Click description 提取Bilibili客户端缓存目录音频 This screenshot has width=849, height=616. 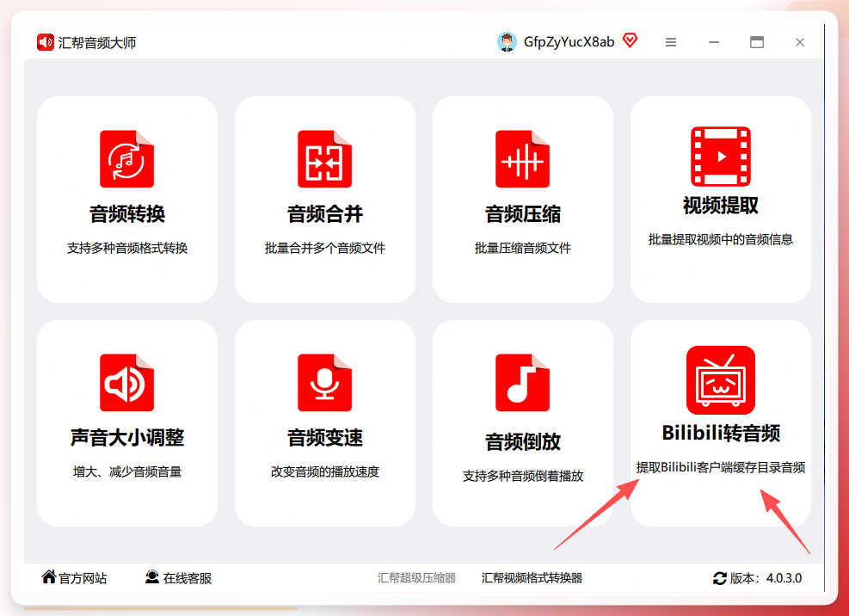(x=721, y=467)
